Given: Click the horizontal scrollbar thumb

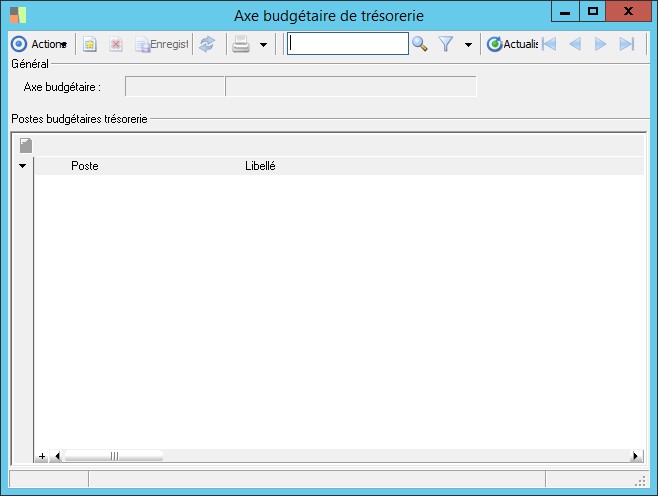Looking at the screenshot, I should click(114, 456).
